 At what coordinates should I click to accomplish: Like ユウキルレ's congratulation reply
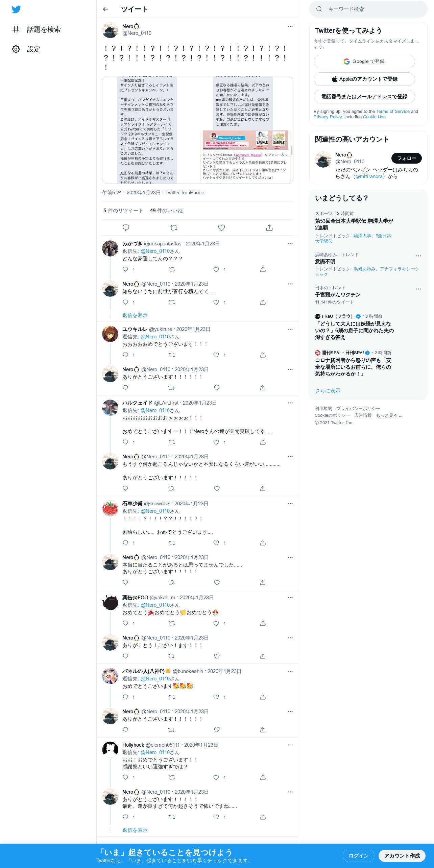(216, 355)
